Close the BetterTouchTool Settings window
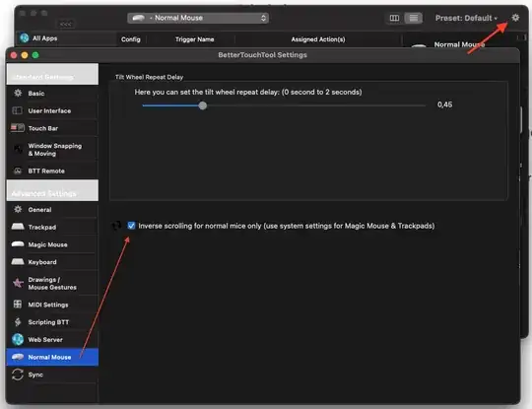 (x=14, y=55)
